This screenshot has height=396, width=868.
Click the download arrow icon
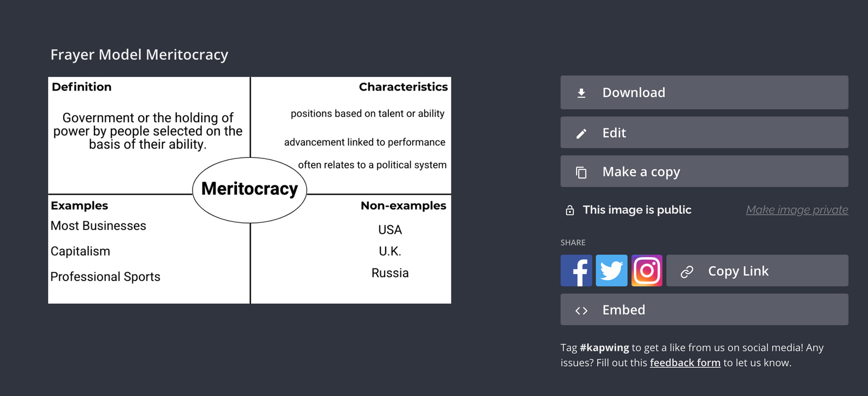pos(582,92)
